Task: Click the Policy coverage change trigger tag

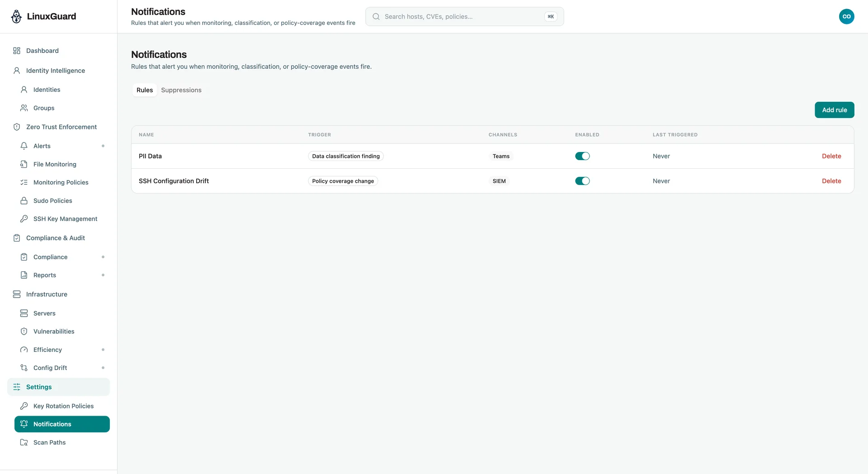Action: [343, 181]
